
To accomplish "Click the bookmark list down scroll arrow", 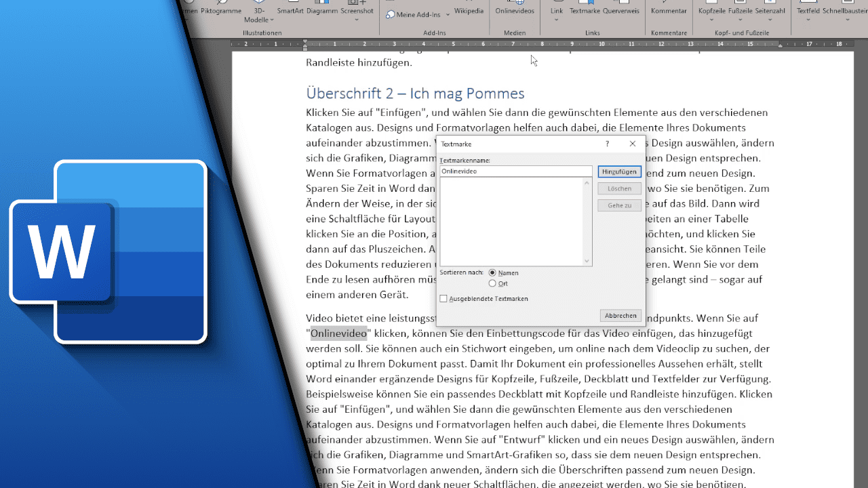I will pyautogui.click(x=587, y=261).
